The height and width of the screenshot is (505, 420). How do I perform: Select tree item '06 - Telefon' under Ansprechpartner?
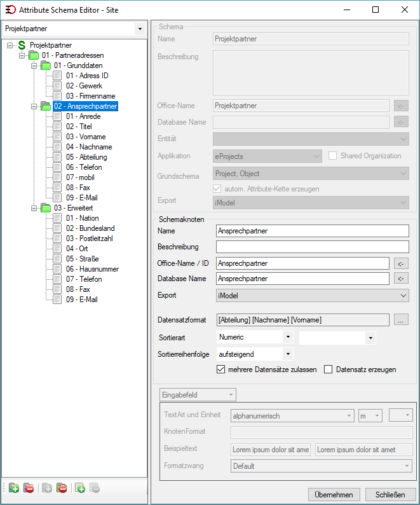tap(84, 167)
